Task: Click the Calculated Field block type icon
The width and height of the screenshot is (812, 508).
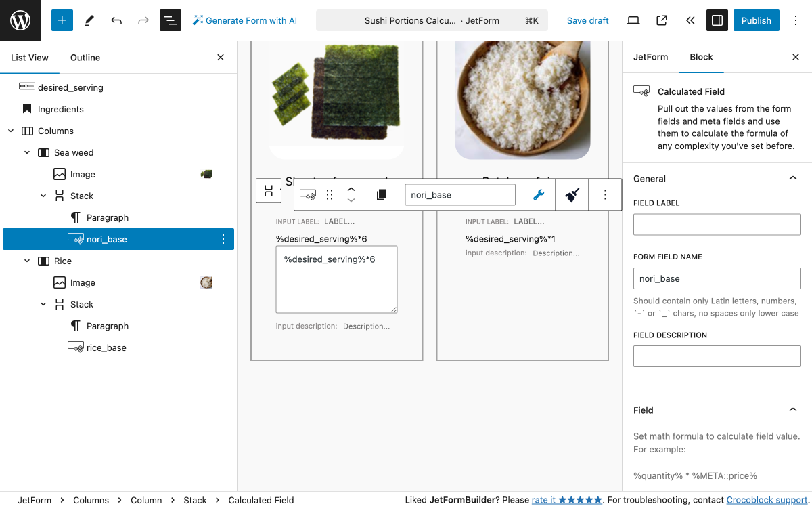Action: [x=308, y=195]
